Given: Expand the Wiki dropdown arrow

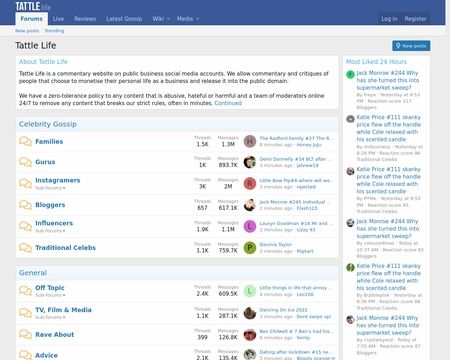Looking at the screenshot, I should click(x=168, y=19).
